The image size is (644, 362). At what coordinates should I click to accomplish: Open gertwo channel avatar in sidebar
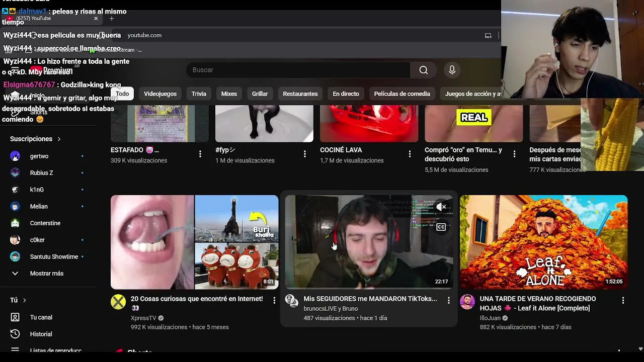[15, 156]
